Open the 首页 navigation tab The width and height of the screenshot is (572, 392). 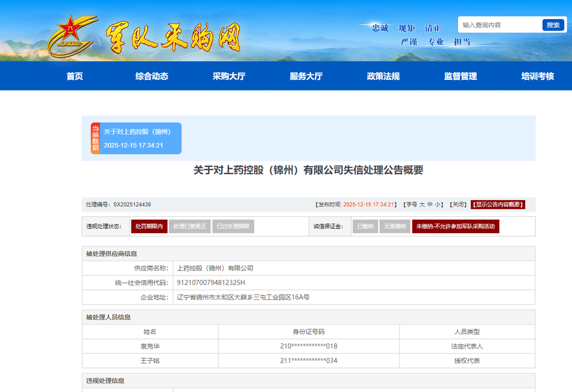(x=75, y=76)
